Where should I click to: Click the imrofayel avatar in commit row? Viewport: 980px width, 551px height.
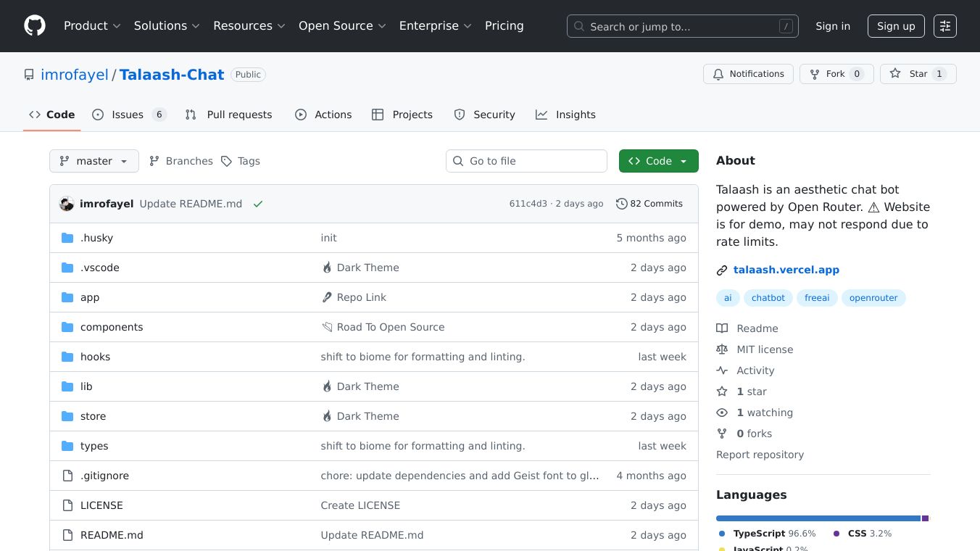click(67, 204)
